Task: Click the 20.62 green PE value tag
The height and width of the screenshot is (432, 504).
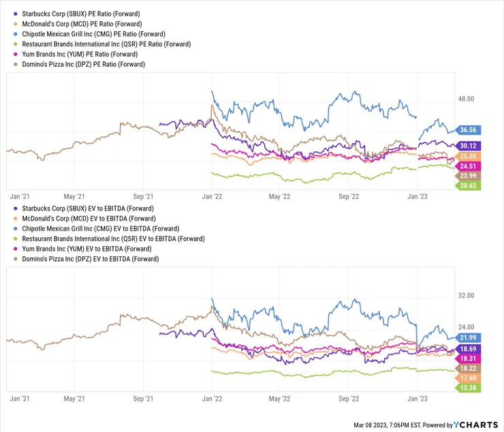Action: (x=470, y=185)
